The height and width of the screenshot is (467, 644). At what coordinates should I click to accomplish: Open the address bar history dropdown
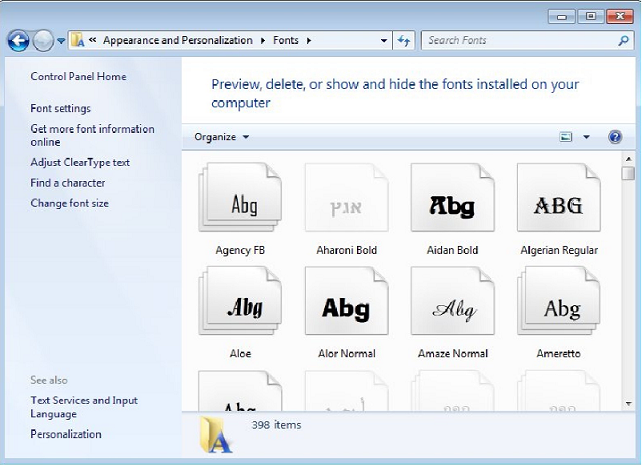pos(384,40)
